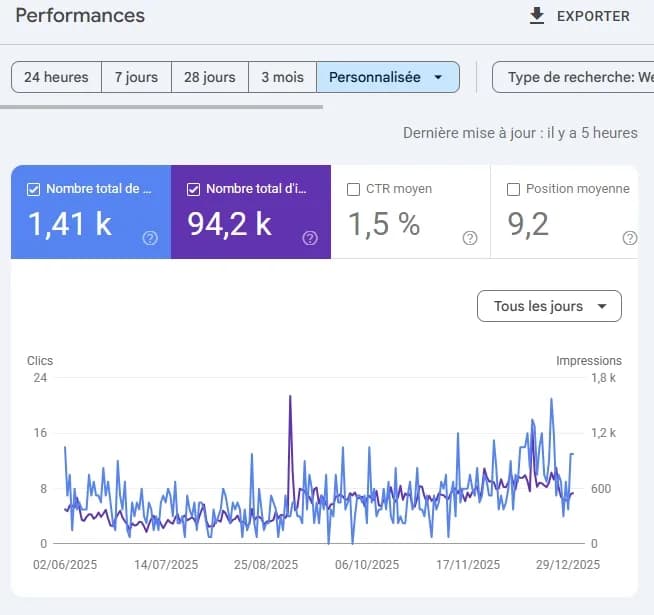Uncheck the total impressions checkbox
This screenshot has width=654, height=615.
click(193, 189)
